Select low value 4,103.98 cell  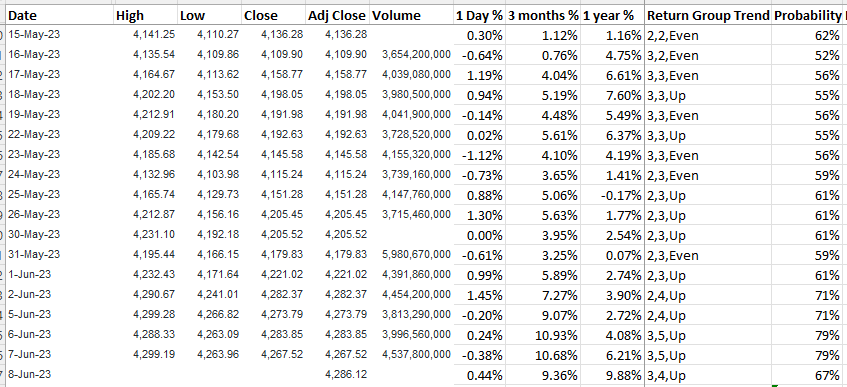click(x=210, y=175)
